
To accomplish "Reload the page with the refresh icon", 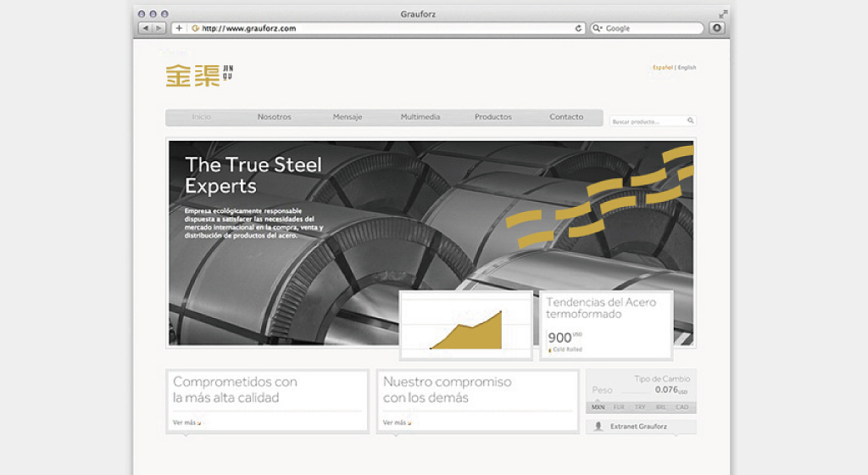I will (x=578, y=28).
